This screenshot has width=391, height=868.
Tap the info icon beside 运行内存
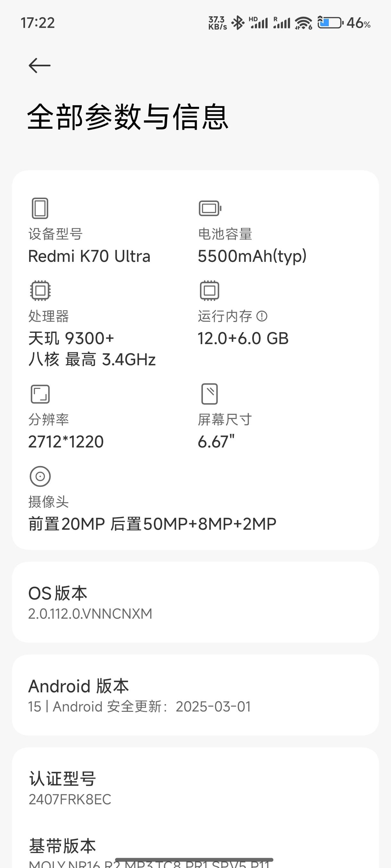pyautogui.click(x=262, y=316)
